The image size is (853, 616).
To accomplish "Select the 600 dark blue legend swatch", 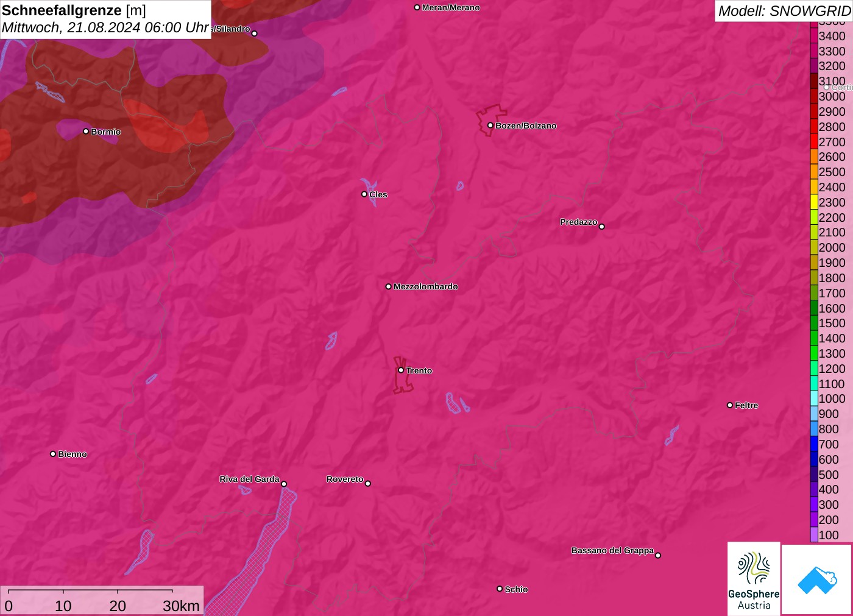I will [814, 459].
